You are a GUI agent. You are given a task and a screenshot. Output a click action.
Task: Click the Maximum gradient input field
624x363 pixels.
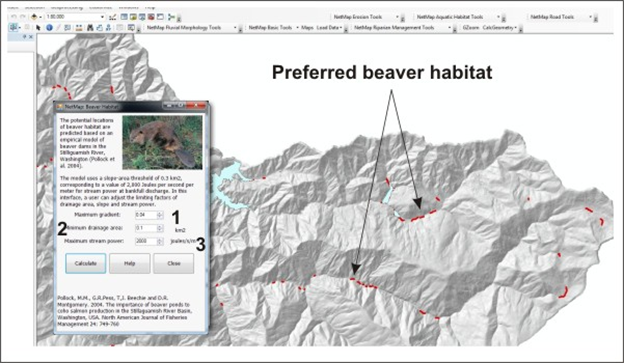click(x=146, y=215)
